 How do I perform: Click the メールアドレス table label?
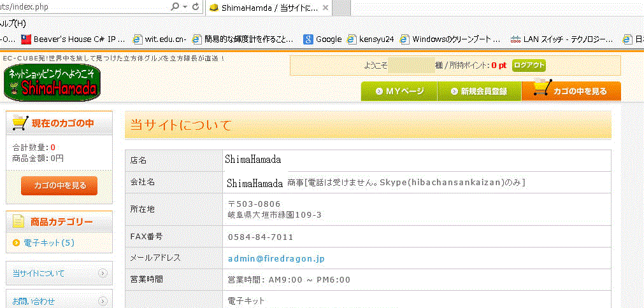tap(155, 258)
